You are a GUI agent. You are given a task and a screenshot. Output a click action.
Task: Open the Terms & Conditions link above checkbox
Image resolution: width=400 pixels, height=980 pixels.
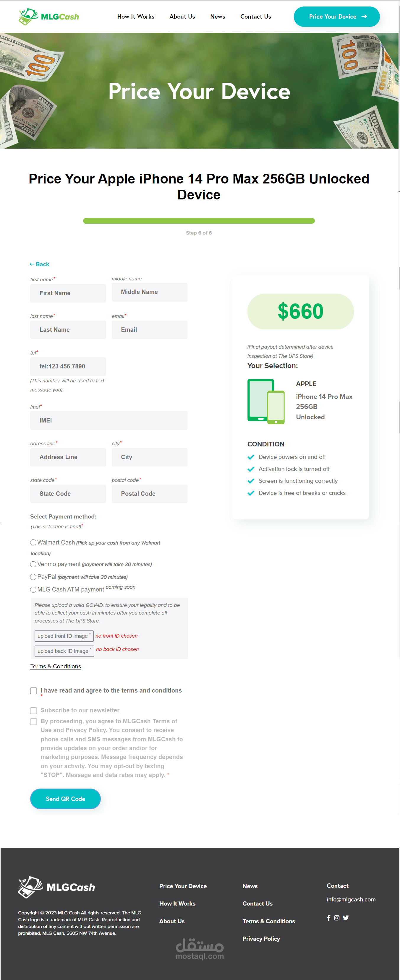point(56,666)
